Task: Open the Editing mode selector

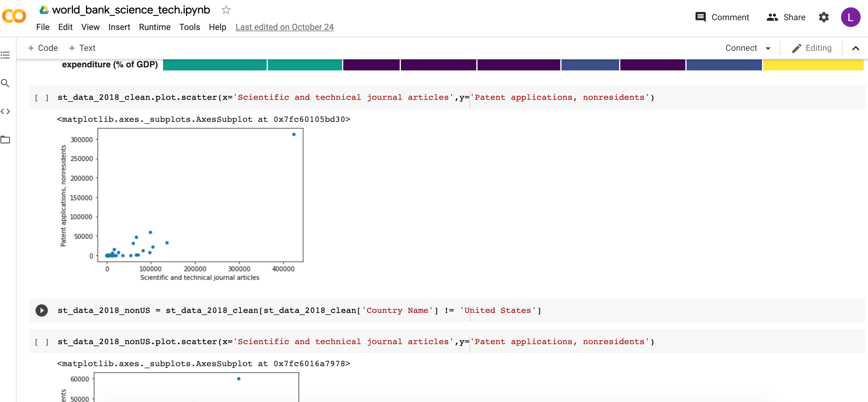Action: pos(811,48)
